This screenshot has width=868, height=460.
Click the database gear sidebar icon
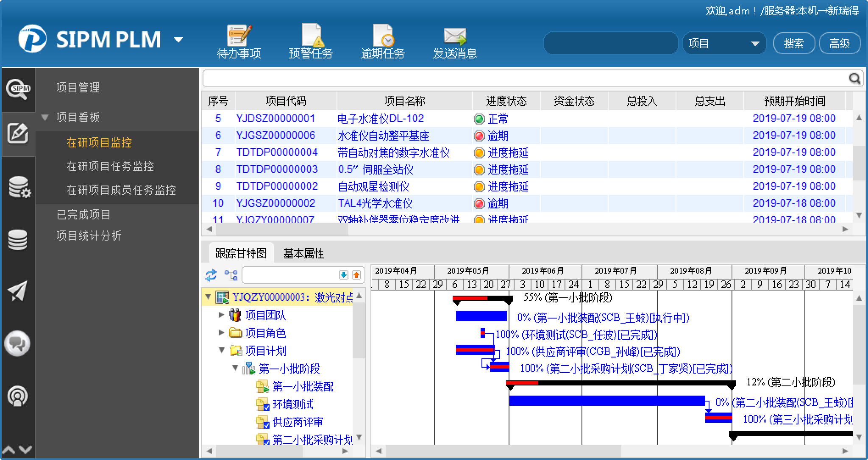pos(19,187)
